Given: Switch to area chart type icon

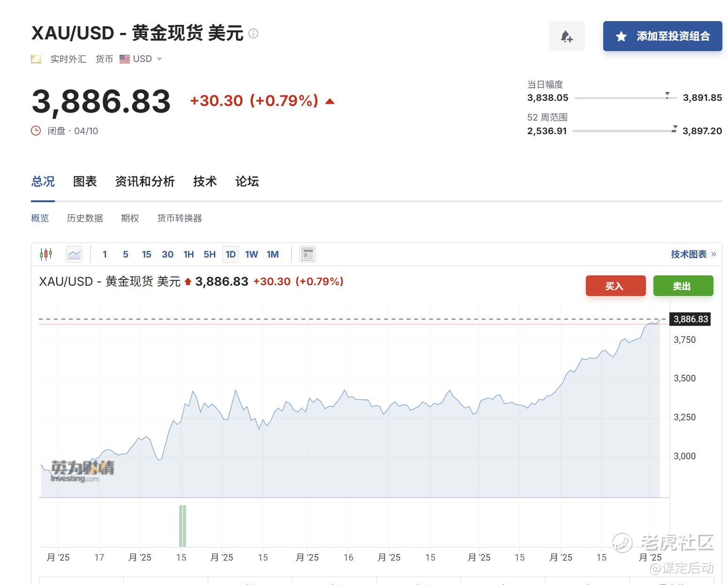Looking at the screenshot, I should pyautogui.click(x=74, y=254).
